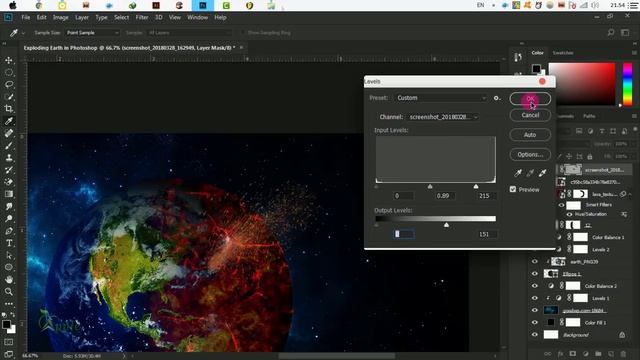Open the Photoshop search icon
This screenshot has width=640, height=360.
(x=611, y=32)
